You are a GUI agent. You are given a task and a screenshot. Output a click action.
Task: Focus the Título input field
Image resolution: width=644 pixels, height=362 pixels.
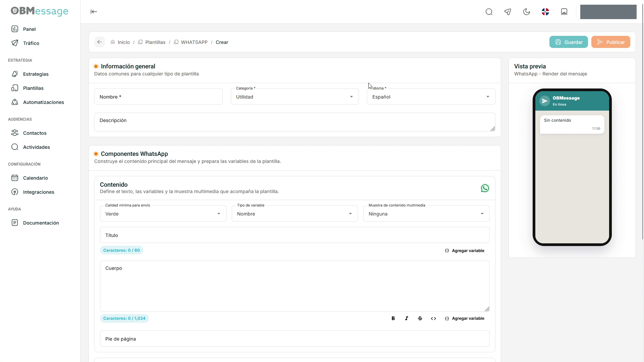pyautogui.click(x=294, y=235)
